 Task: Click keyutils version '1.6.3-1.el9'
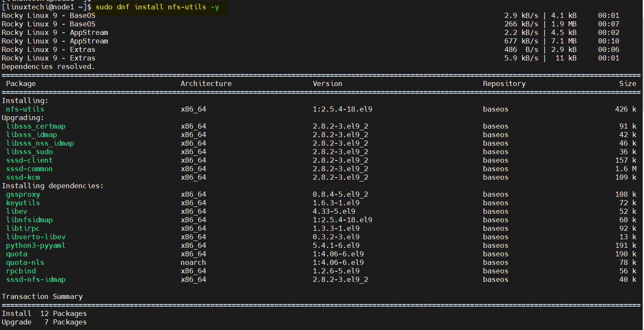[336, 203]
